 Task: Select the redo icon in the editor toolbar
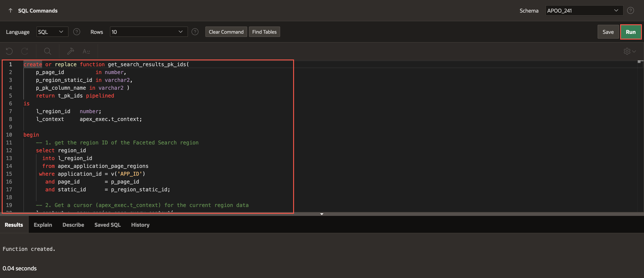click(25, 51)
